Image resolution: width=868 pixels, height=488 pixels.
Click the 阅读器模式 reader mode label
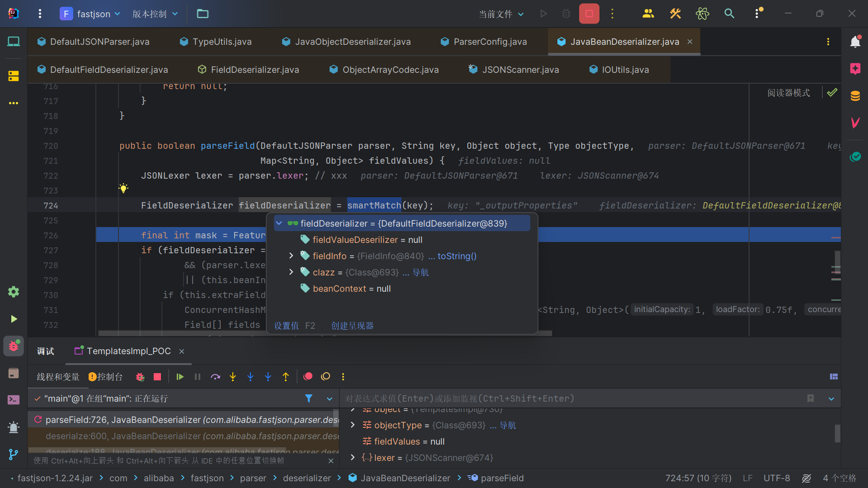pos(788,93)
